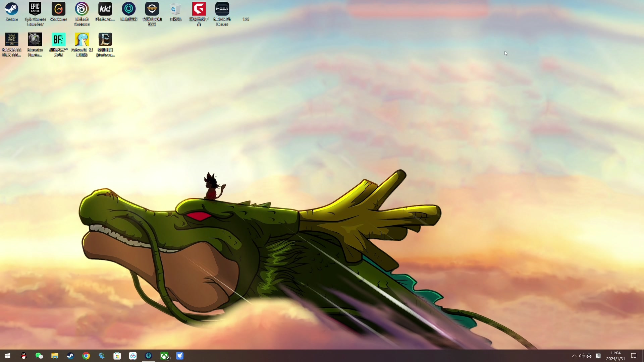644x362 pixels.
Task: Click the Enshrouded game shortcut
Action: [x=105, y=40]
